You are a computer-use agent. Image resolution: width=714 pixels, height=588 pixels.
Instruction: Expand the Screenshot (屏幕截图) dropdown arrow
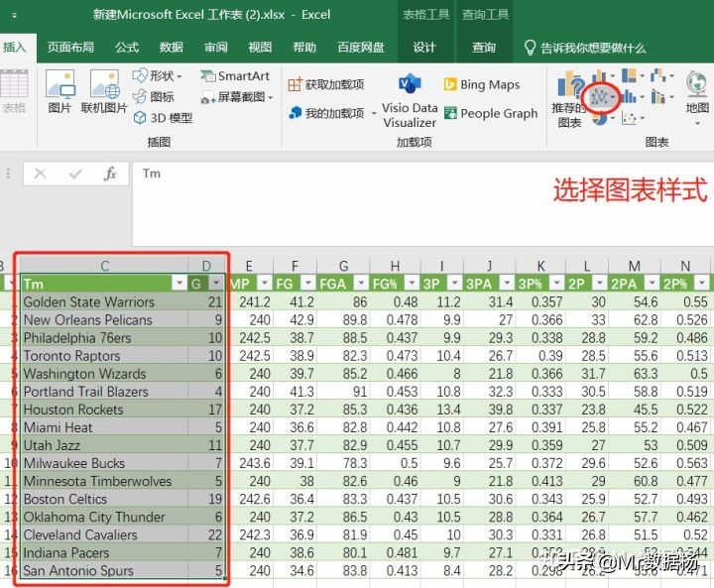click(271, 97)
